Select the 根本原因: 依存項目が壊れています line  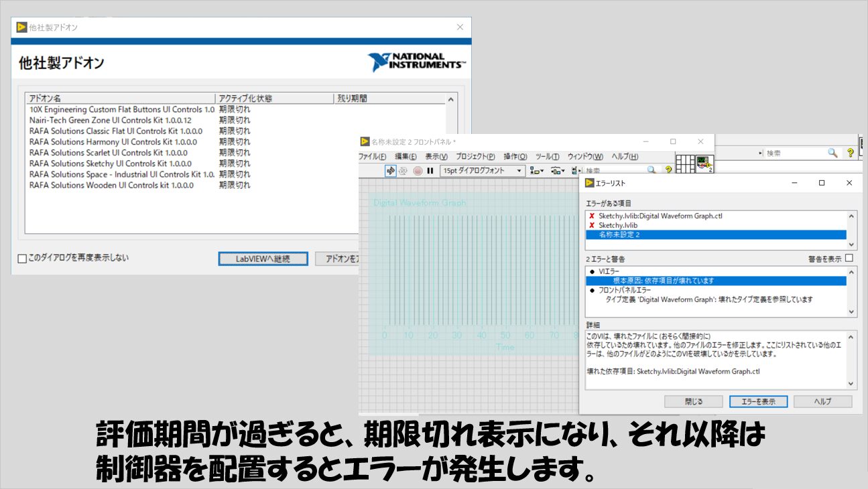tap(716, 281)
